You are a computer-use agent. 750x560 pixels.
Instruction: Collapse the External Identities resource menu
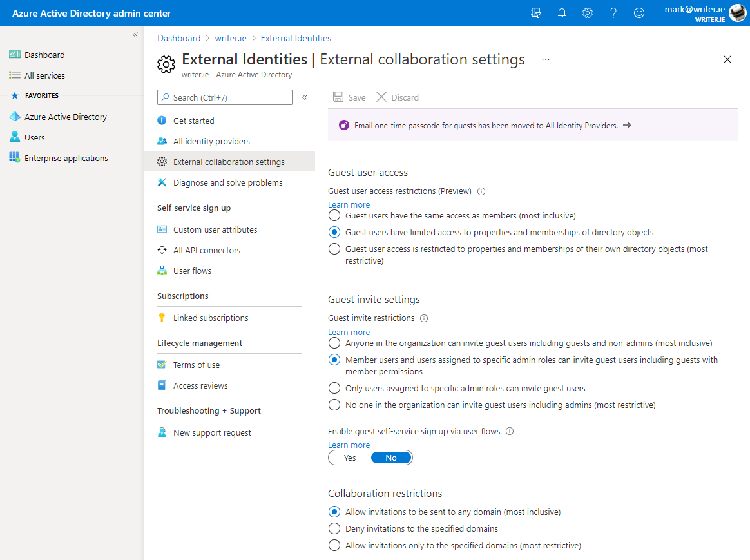pos(305,97)
